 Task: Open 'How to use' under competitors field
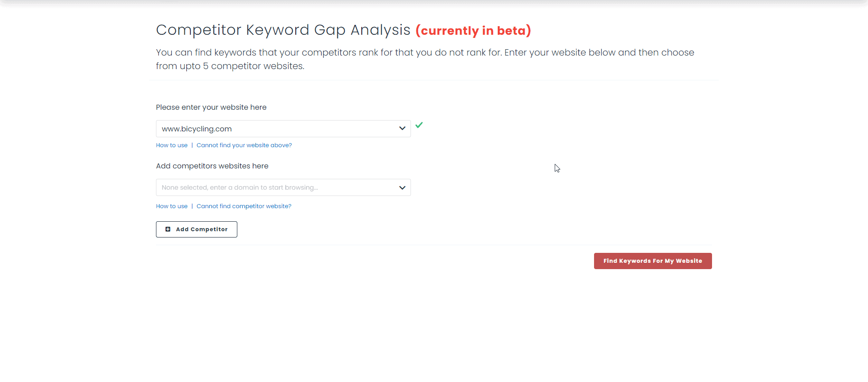coord(172,206)
